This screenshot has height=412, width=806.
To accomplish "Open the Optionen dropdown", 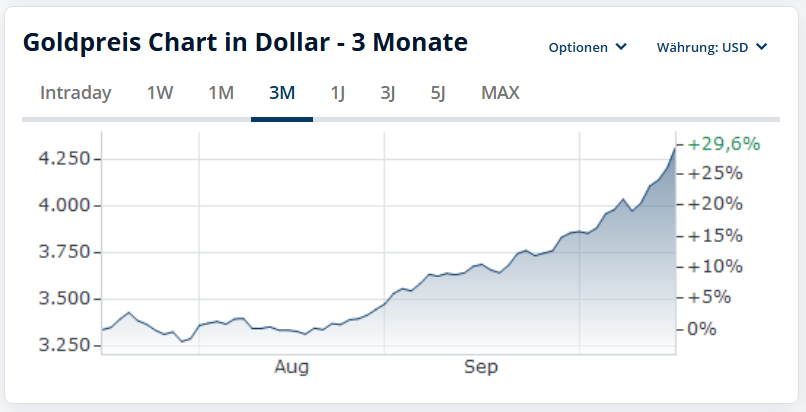I will pyautogui.click(x=579, y=47).
